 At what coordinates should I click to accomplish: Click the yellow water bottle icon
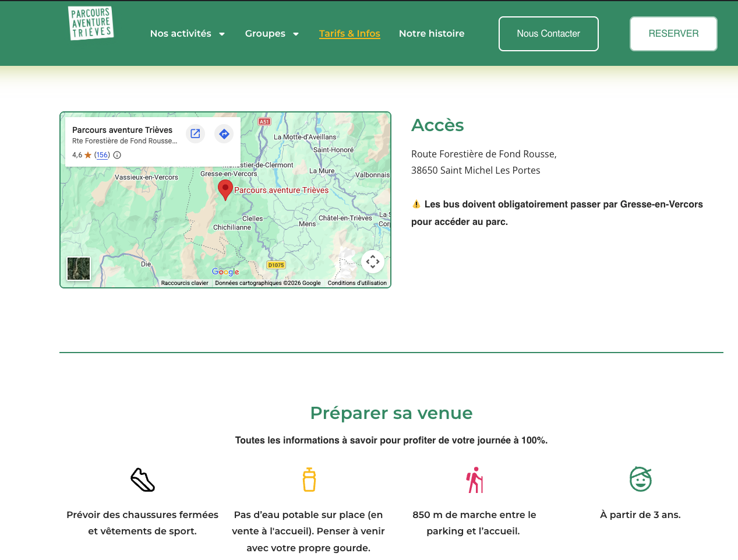pyautogui.click(x=309, y=480)
